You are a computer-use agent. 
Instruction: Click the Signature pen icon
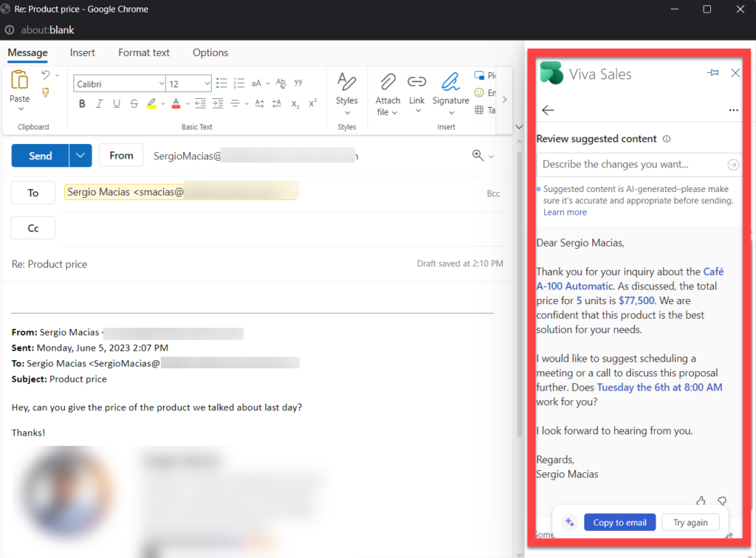pos(450,81)
